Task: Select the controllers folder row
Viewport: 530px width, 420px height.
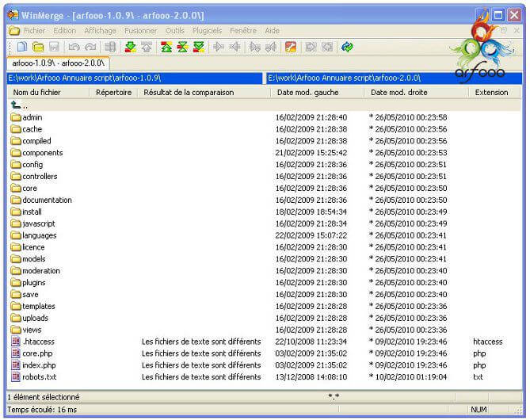Action: pyautogui.click(x=264, y=177)
